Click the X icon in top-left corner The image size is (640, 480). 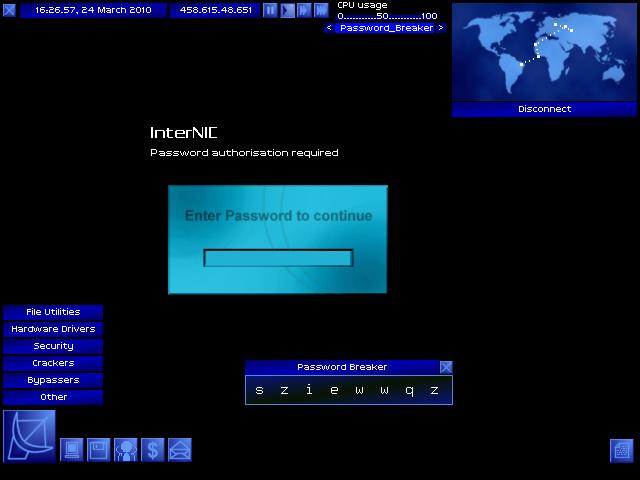(9, 10)
